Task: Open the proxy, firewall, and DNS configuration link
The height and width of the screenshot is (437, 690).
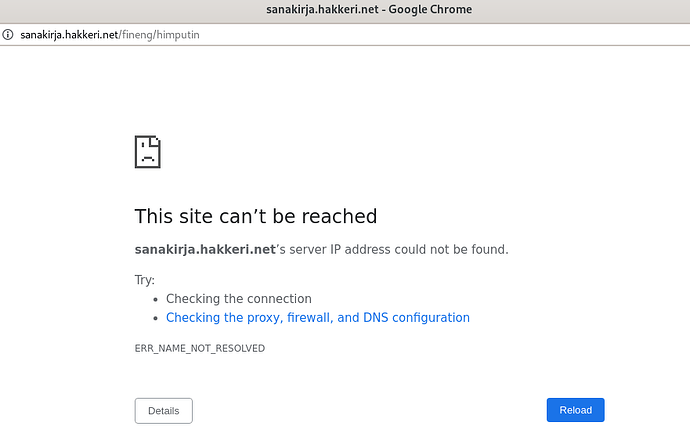Action: pyautogui.click(x=318, y=318)
